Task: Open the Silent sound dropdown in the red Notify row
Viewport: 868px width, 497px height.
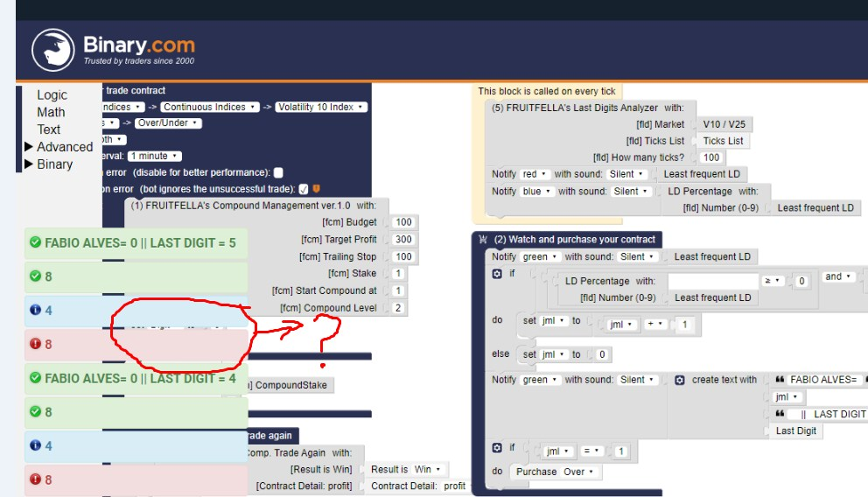Action: point(627,174)
